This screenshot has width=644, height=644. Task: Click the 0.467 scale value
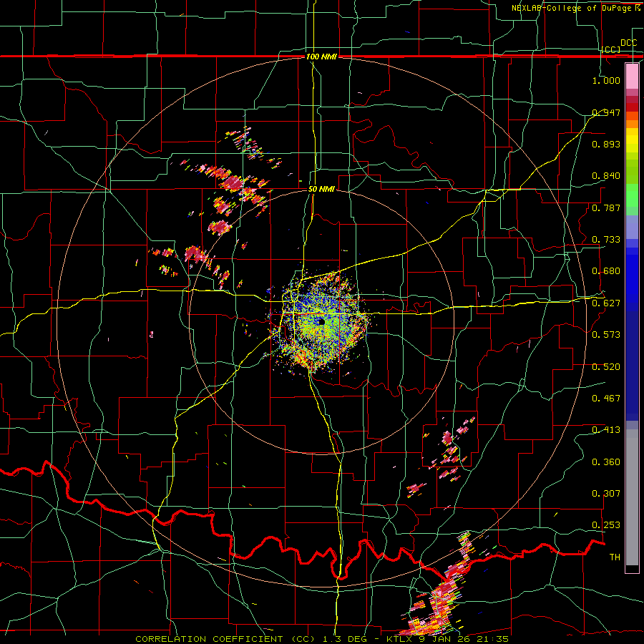(606, 399)
